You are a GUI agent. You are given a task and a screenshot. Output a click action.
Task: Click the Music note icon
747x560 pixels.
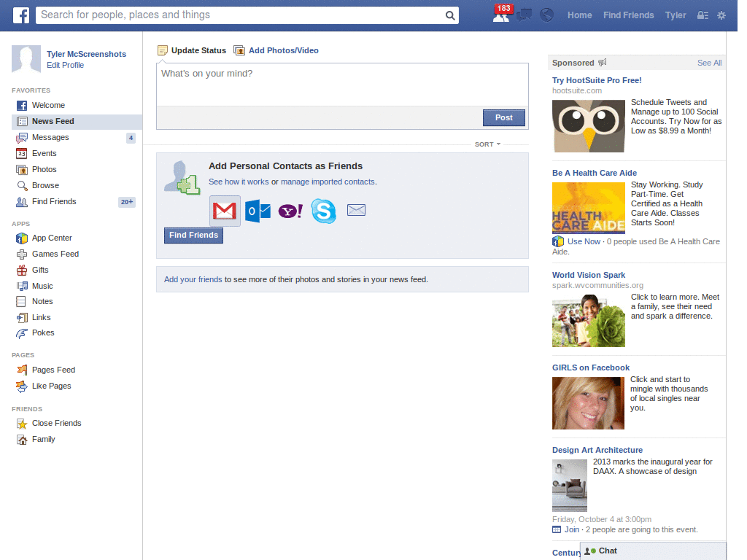tap(22, 286)
